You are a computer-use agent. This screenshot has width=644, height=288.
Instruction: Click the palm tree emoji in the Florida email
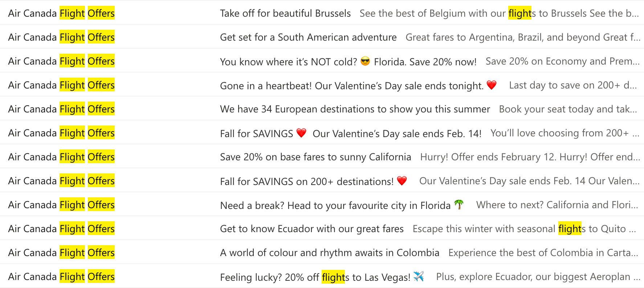[459, 205]
